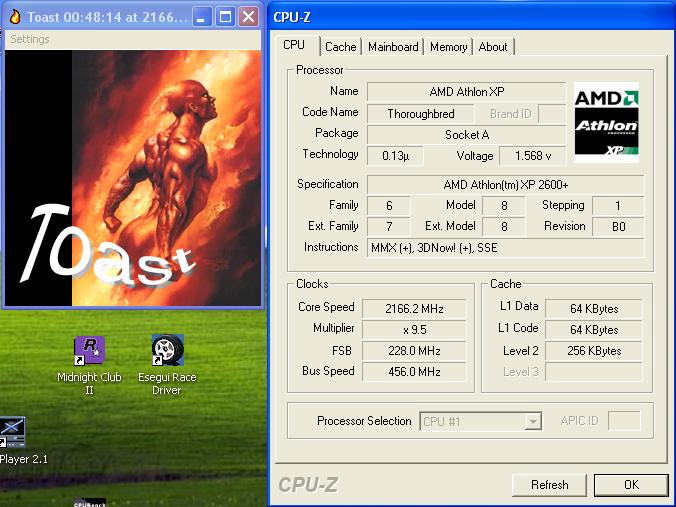Screen dimensions: 676x507
Task: Switch to the Mainboard tab
Action: click(x=393, y=47)
